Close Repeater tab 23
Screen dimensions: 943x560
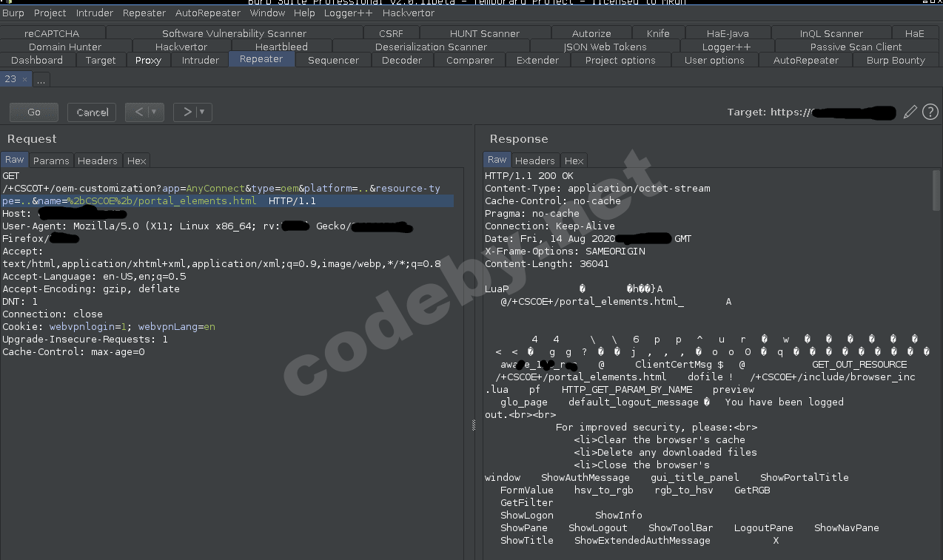(24, 79)
